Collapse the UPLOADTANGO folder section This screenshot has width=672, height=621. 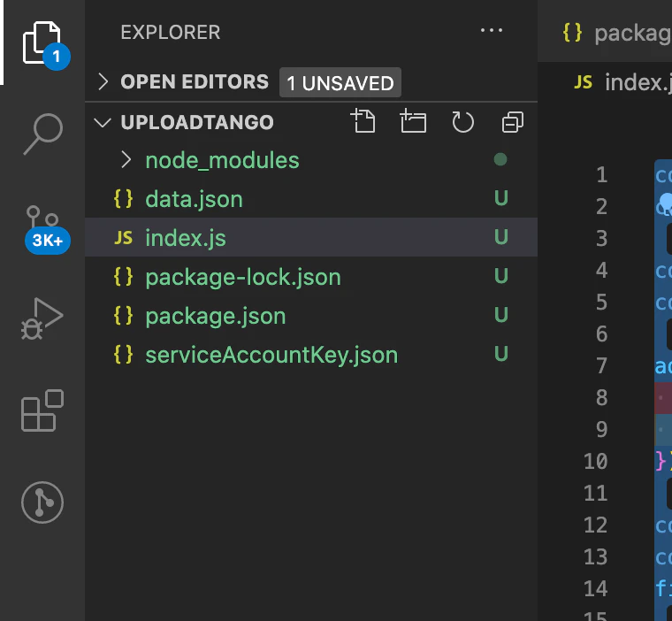103,123
